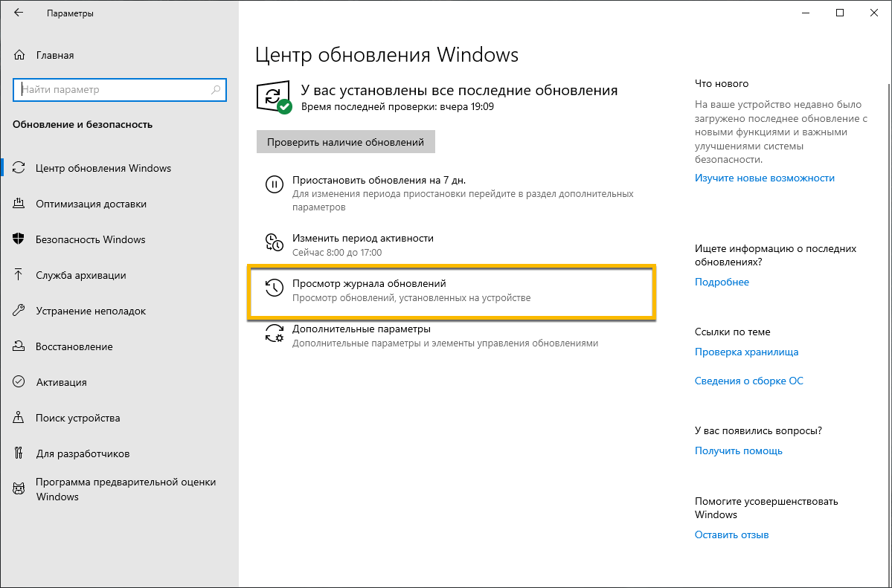Screen dimensions: 892x588
Task: Click the back arrow icon
Action: tap(19, 13)
